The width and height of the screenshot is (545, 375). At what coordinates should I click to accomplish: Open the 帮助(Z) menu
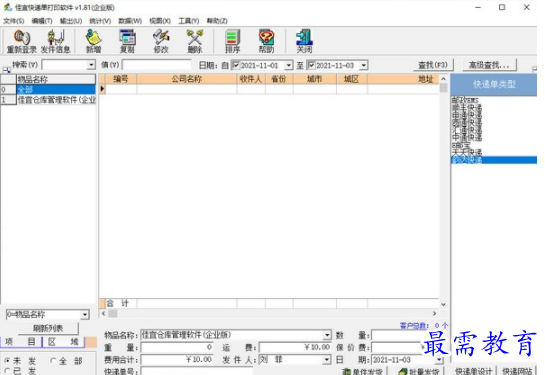(x=217, y=21)
